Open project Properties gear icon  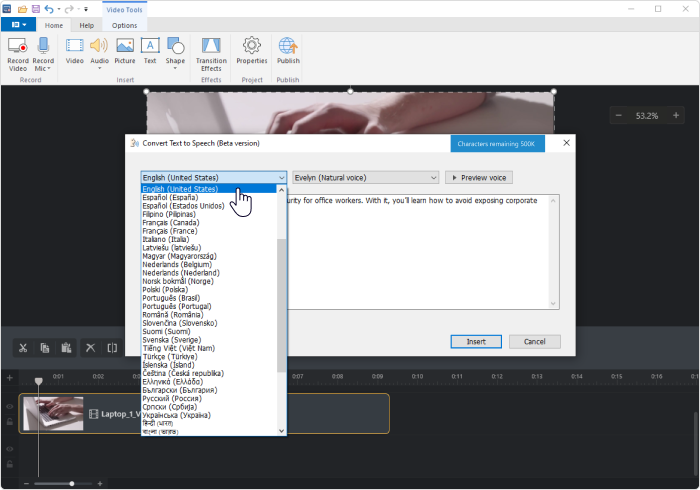click(252, 46)
